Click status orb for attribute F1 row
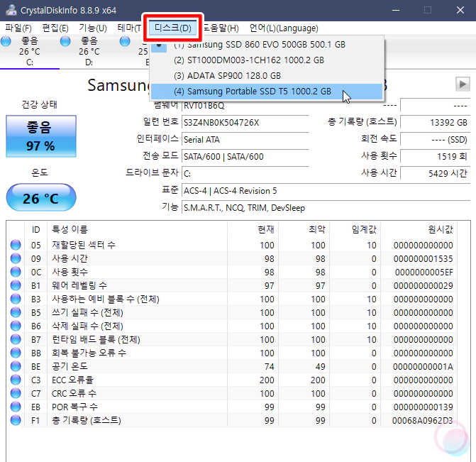Screen dimensions: 476x462 point(16,420)
